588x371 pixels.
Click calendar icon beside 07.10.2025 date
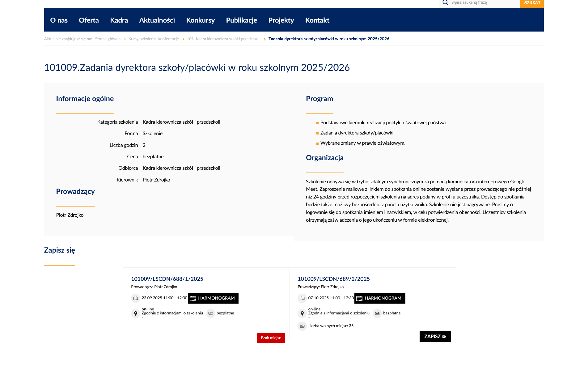coord(302,298)
